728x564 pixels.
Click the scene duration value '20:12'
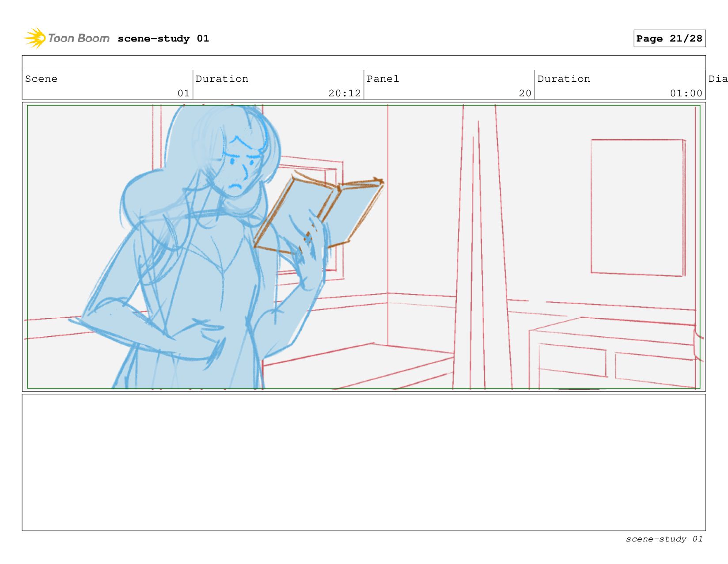[345, 93]
